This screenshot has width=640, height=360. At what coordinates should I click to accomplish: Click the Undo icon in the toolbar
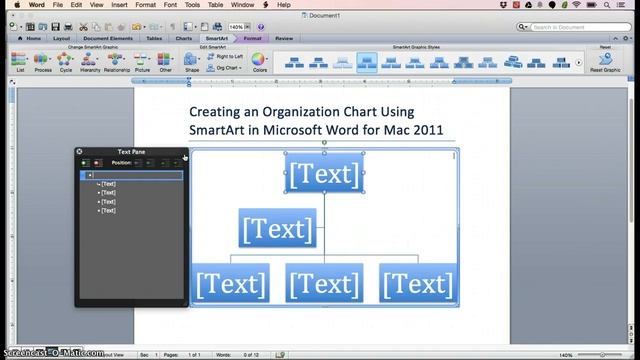pyautogui.click(x=136, y=27)
